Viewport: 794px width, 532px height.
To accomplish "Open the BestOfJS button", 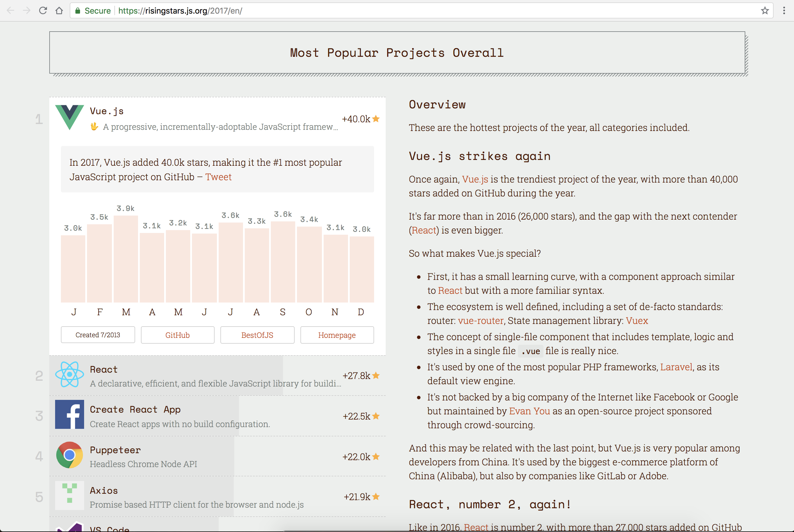I will (257, 335).
